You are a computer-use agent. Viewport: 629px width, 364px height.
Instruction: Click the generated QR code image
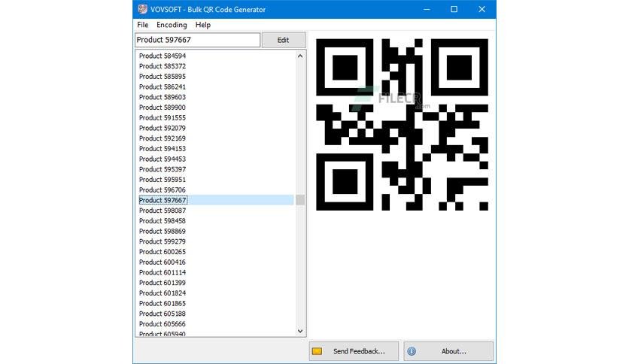pos(402,125)
